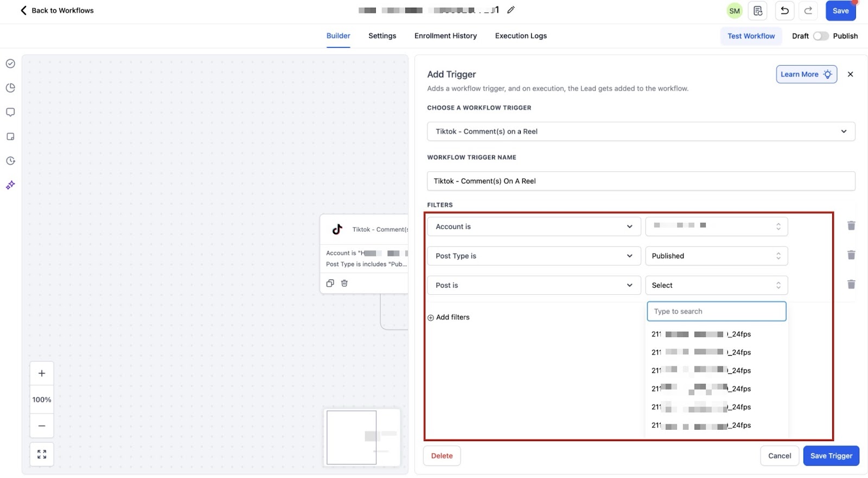Viewport: 868px width, 478px height.
Task: Click the undo arrow icon
Action: click(x=784, y=11)
